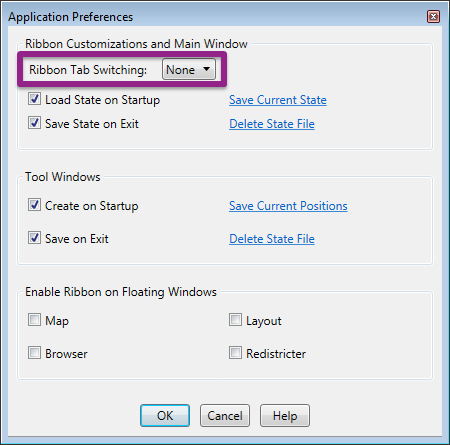Image resolution: width=450 pixels, height=445 pixels.
Task: Confirm preferences with the OK button
Action: (165, 416)
